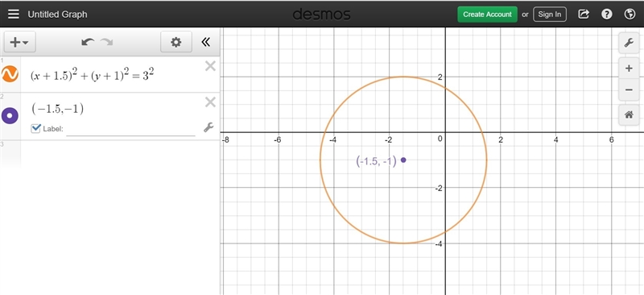
Task: Delete the circle equation expression
Action: tap(210, 66)
